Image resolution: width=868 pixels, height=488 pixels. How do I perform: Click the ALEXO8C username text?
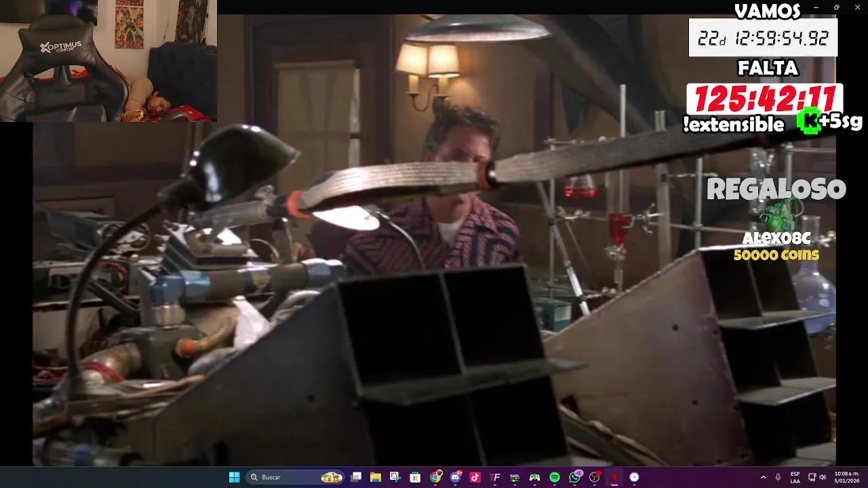pyautogui.click(x=776, y=239)
